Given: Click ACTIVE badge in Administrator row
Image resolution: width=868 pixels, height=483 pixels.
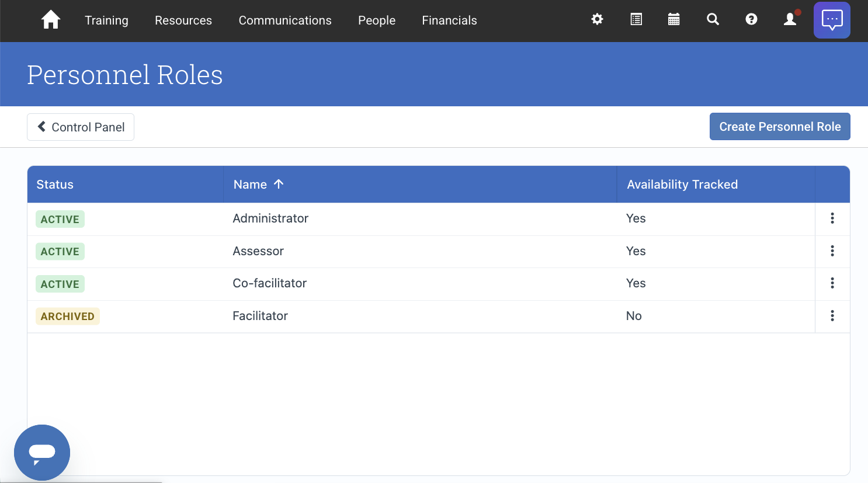Looking at the screenshot, I should [60, 219].
